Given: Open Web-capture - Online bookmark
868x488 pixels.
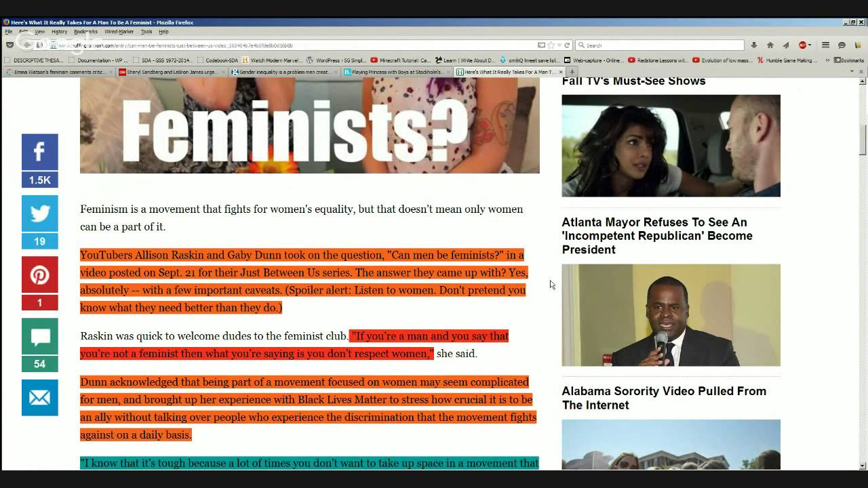Looking at the screenshot, I should coord(593,60).
